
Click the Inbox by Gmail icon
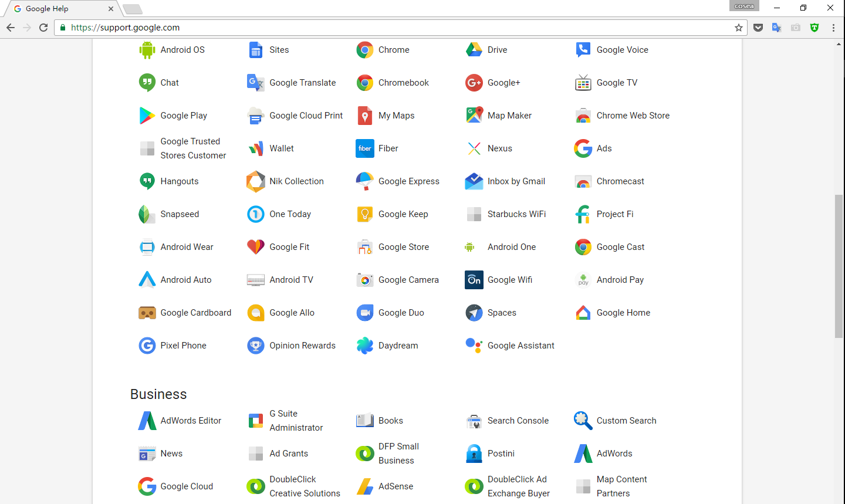(474, 181)
